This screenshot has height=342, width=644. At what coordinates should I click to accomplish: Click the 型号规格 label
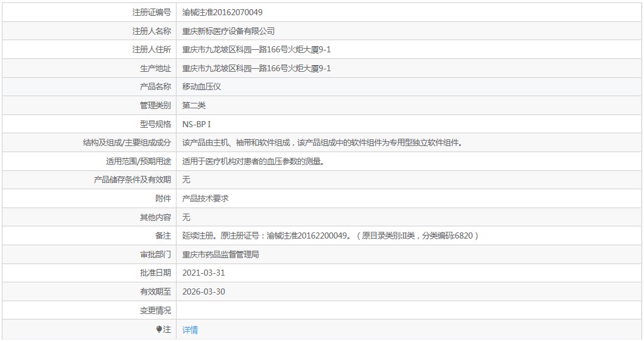click(155, 124)
